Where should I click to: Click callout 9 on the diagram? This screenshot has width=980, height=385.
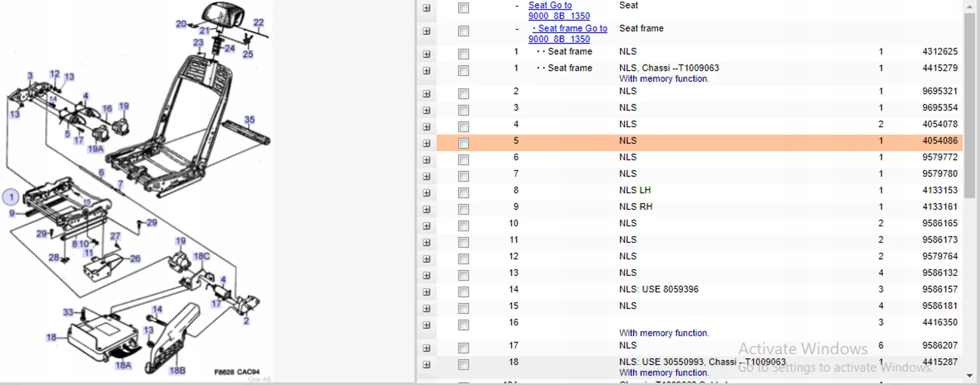click(x=12, y=213)
